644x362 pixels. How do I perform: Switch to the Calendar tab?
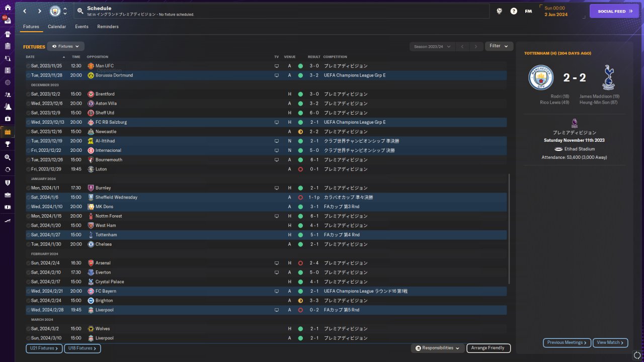[57, 27]
